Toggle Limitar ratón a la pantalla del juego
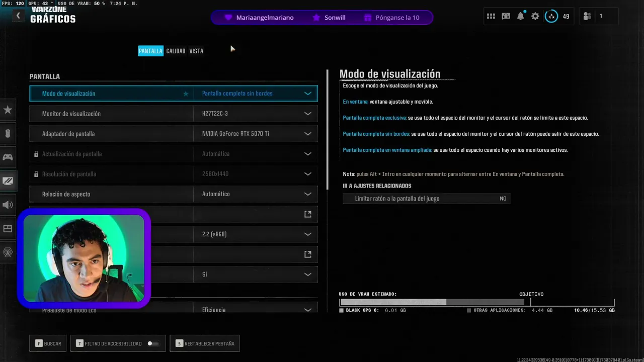 point(426,199)
